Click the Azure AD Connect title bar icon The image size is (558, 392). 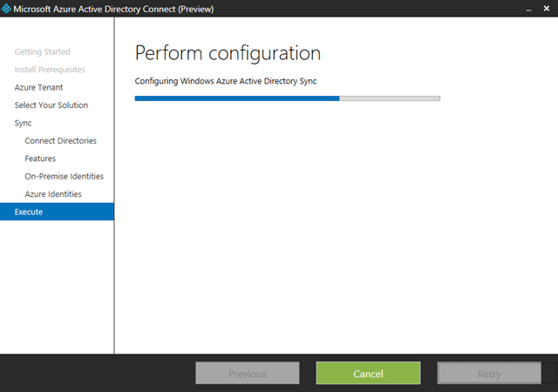pyautogui.click(x=6, y=9)
